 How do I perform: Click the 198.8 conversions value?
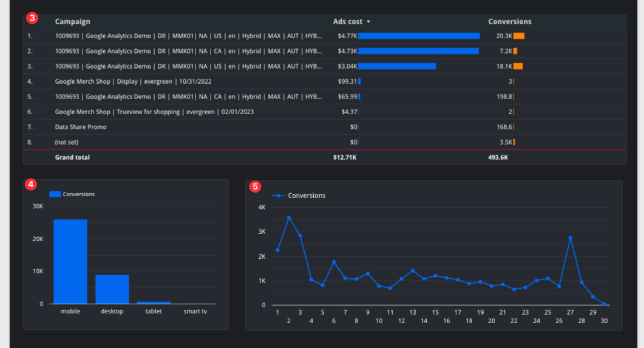(x=504, y=97)
